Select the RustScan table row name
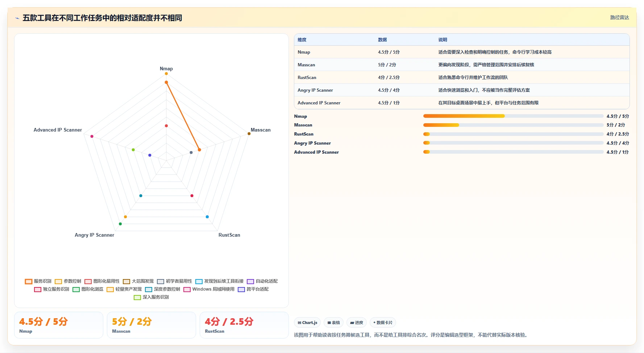 pos(307,78)
